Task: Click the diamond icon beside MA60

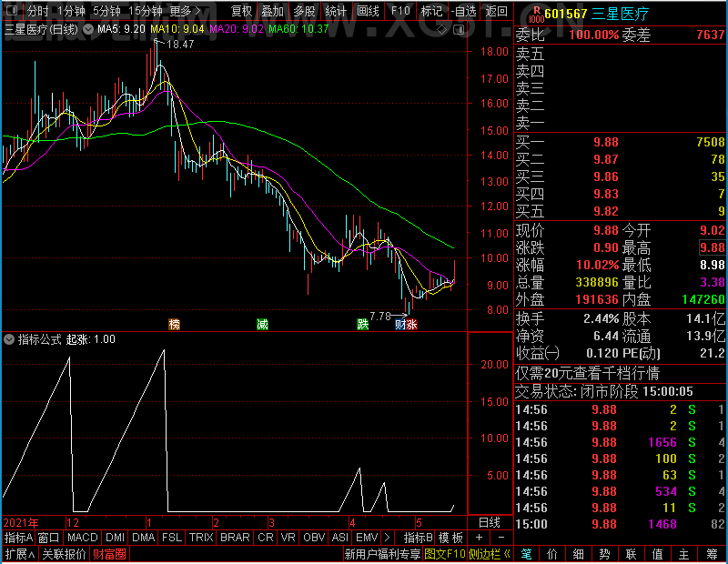Action: [442, 30]
